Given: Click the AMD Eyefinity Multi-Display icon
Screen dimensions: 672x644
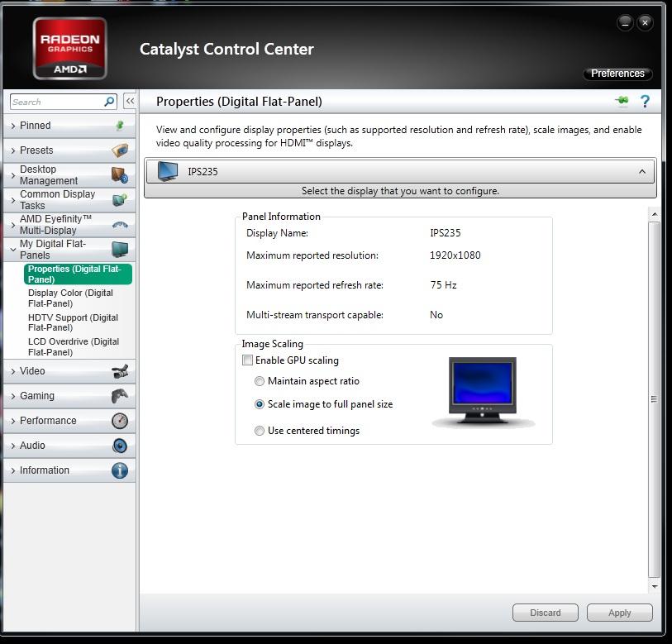Looking at the screenshot, I should (120, 225).
